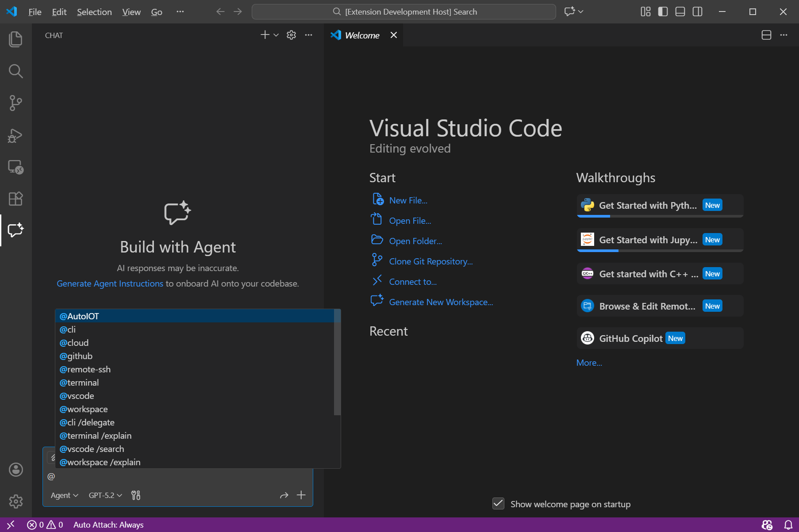Click the Configure Tools icon in chat input
This screenshot has height=532, width=799.
pos(136,495)
